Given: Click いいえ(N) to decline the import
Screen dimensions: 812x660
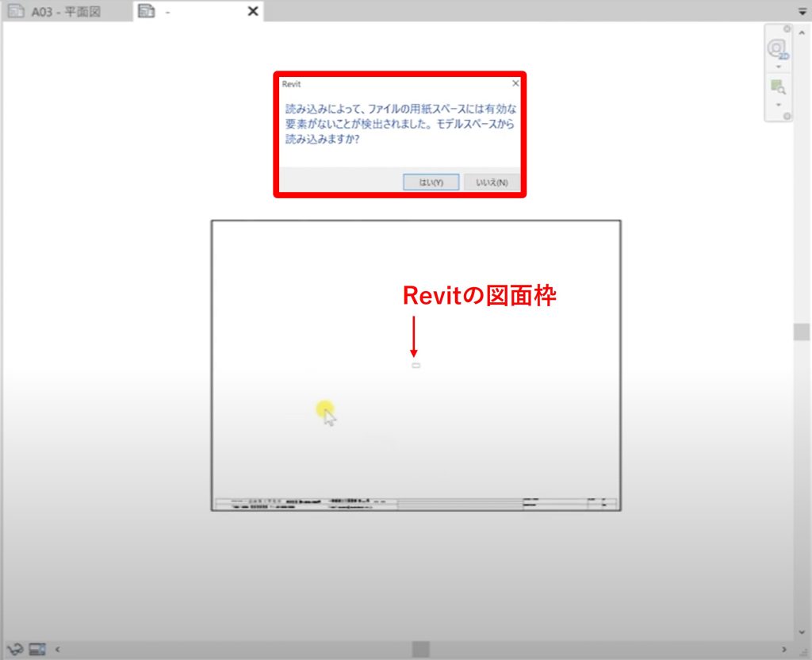Looking at the screenshot, I should pos(492,182).
